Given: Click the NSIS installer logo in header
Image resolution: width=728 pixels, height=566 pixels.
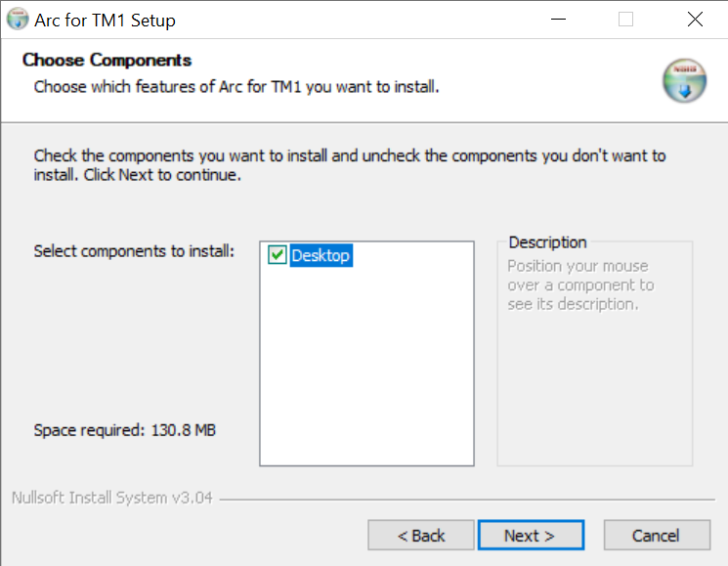Looking at the screenshot, I should click(x=683, y=81).
